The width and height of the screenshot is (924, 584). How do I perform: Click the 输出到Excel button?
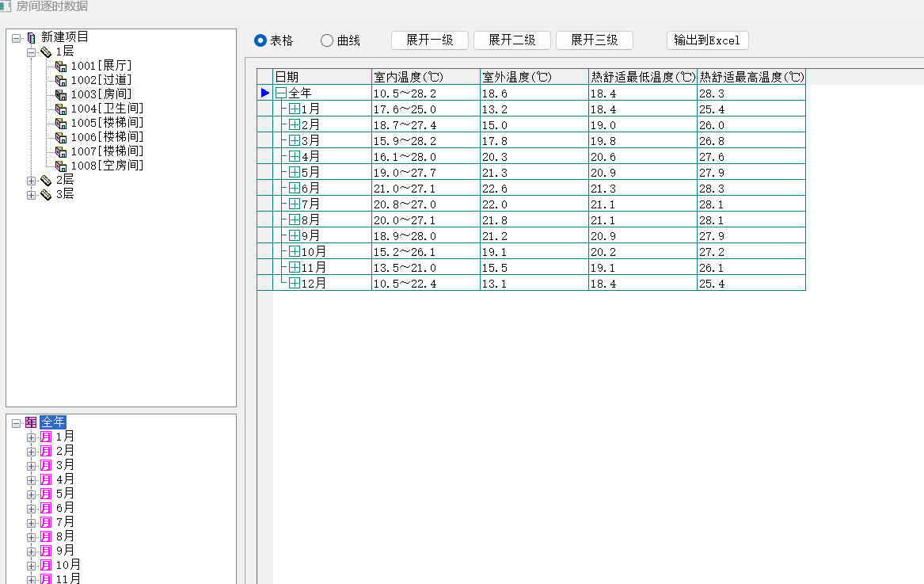[x=707, y=40]
